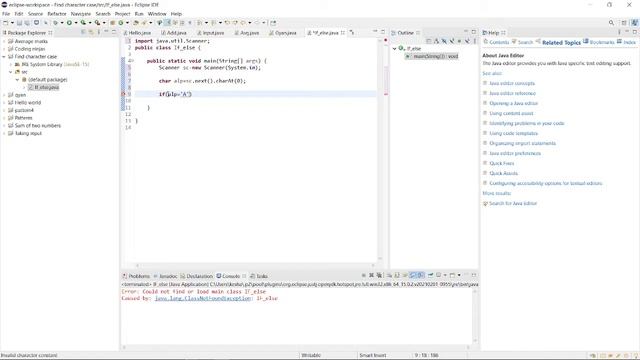Toggle Show Console on Standard Error
Image resolution: width=640 pixels, height=360 pixels.
tap(421, 276)
